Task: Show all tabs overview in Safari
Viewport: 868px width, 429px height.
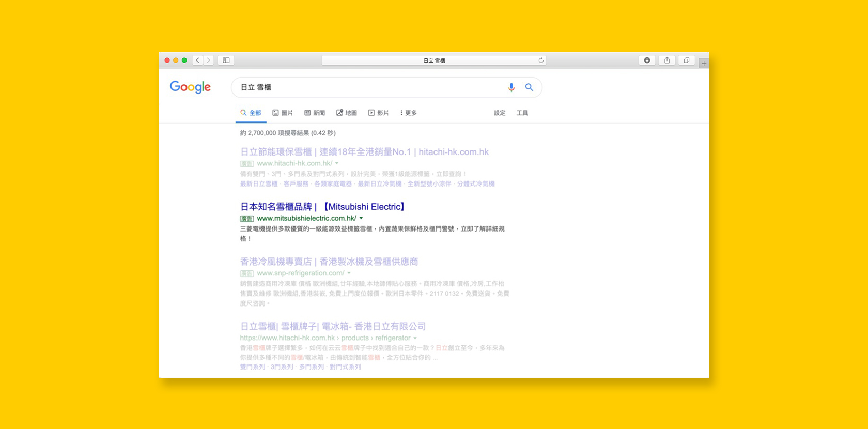Action: click(687, 60)
